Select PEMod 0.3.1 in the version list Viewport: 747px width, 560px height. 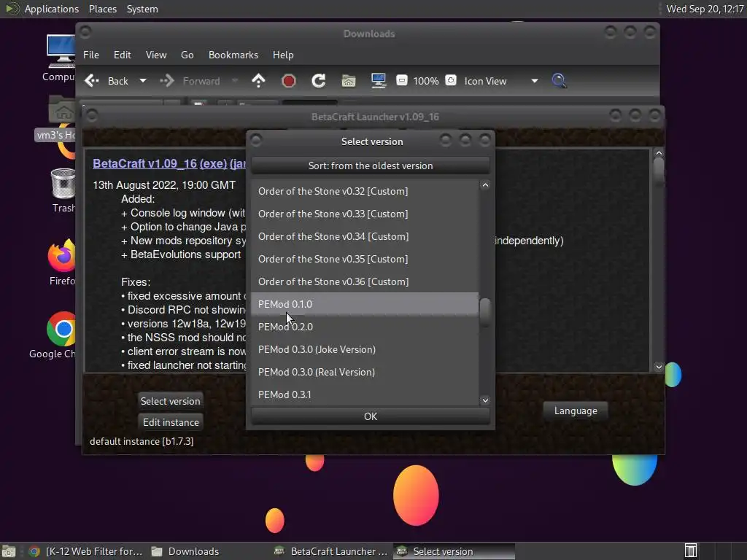(x=365, y=394)
